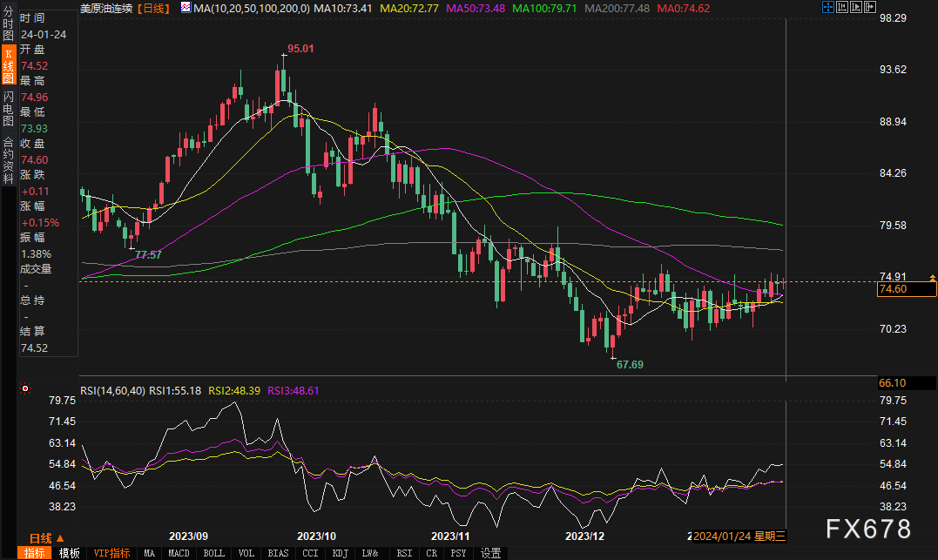Viewport: 938px width, 560px height.
Task: Click the 2024/01/24 星期三 date label
Action: click(739, 536)
